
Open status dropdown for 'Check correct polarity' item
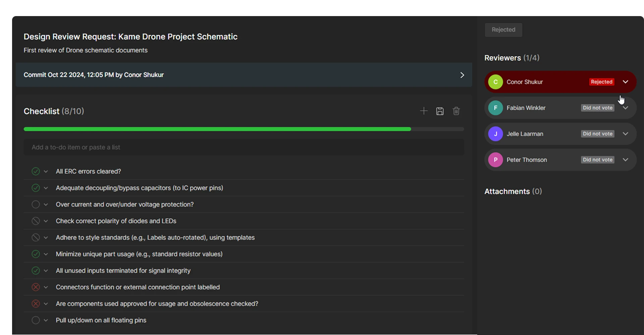point(46,221)
